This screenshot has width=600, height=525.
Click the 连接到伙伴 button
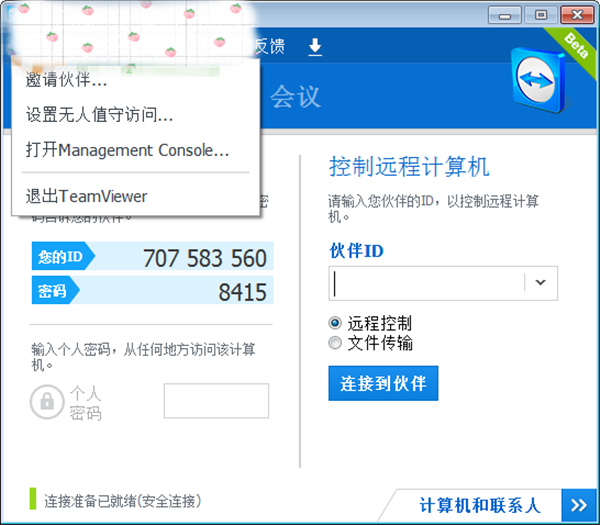pos(383,383)
